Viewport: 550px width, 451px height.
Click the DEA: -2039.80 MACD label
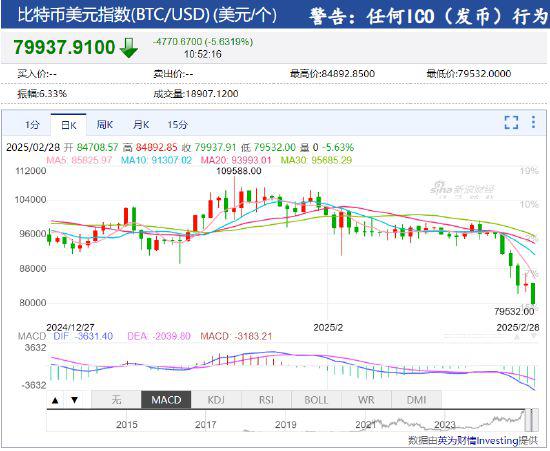159,336
